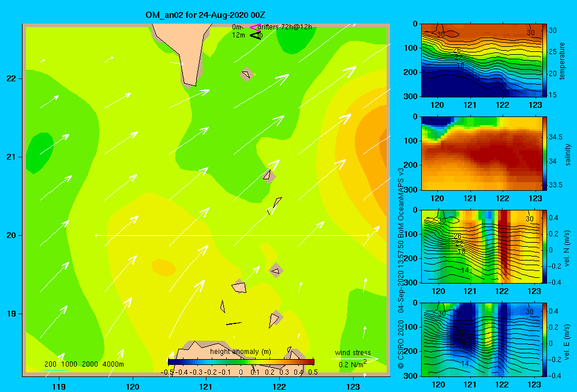Viewport: 577px width, 392px height.
Task: Open the eastward velocity section plot
Action: click(481, 340)
